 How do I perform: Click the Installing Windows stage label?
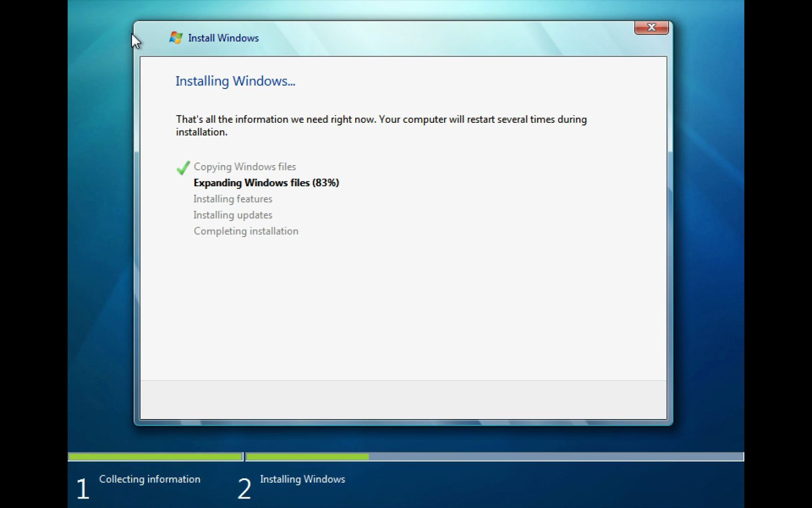(303, 479)
